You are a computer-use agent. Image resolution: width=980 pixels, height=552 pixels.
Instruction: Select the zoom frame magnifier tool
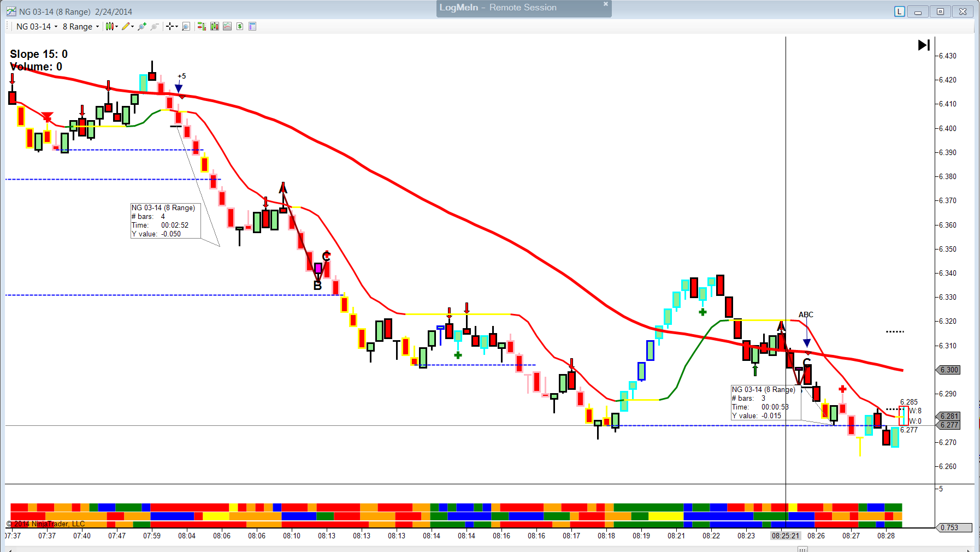(186, 26)
